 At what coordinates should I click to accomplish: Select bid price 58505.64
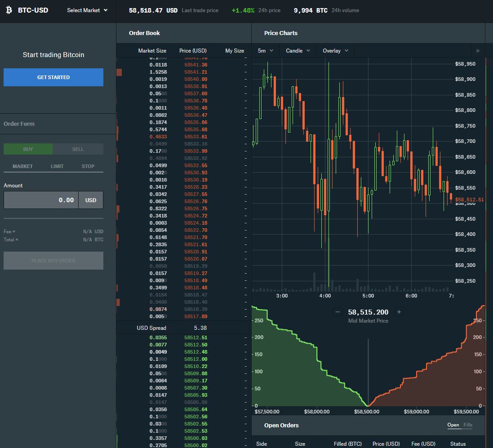pos(195,409)
